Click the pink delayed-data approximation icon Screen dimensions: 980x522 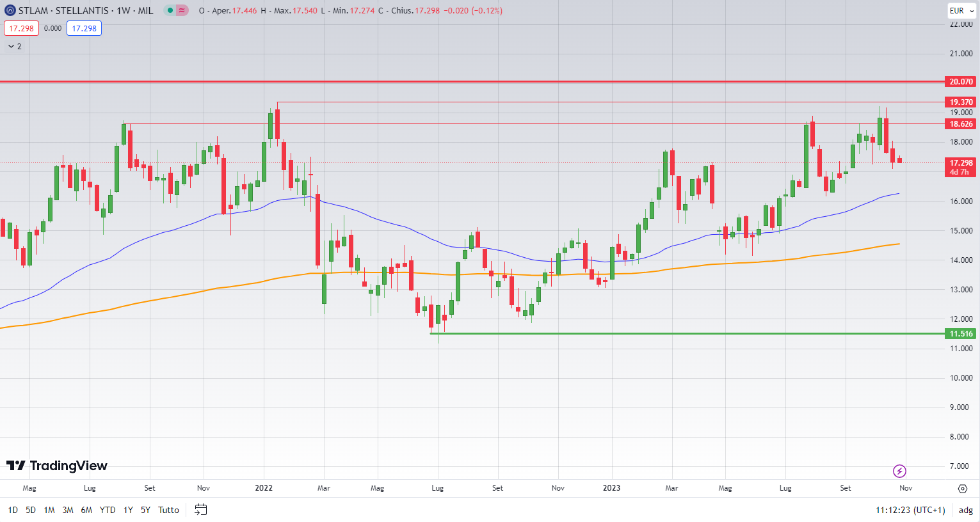click(x=182, y=10)
